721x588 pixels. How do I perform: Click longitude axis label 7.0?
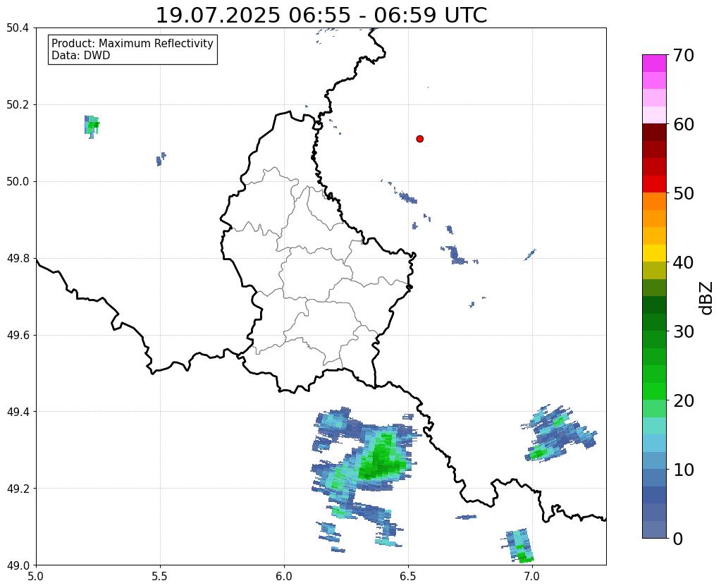point(533,576)
